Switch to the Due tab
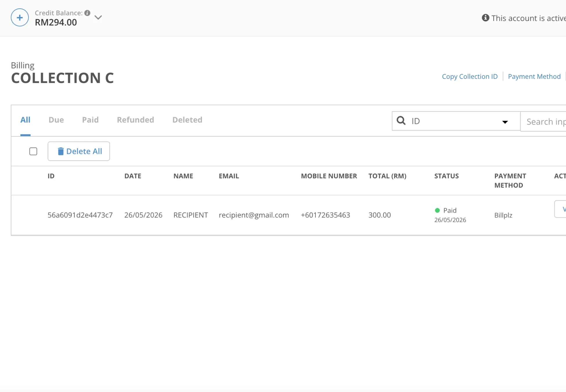Screen dimensions: 566x392 coord(56,120)
